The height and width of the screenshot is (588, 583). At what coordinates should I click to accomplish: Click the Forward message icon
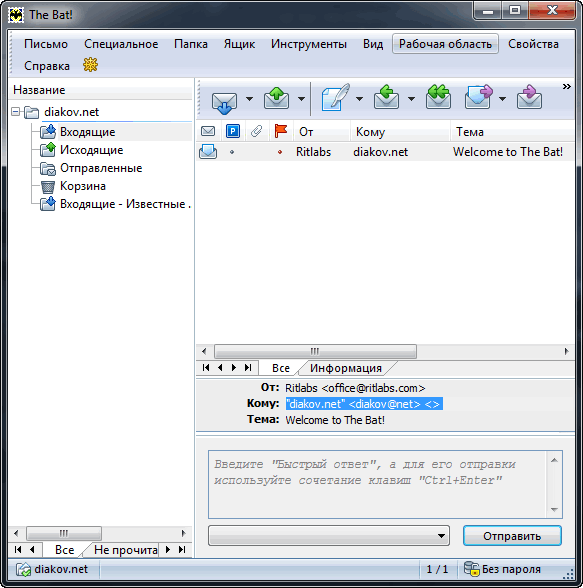coord(478,97)
